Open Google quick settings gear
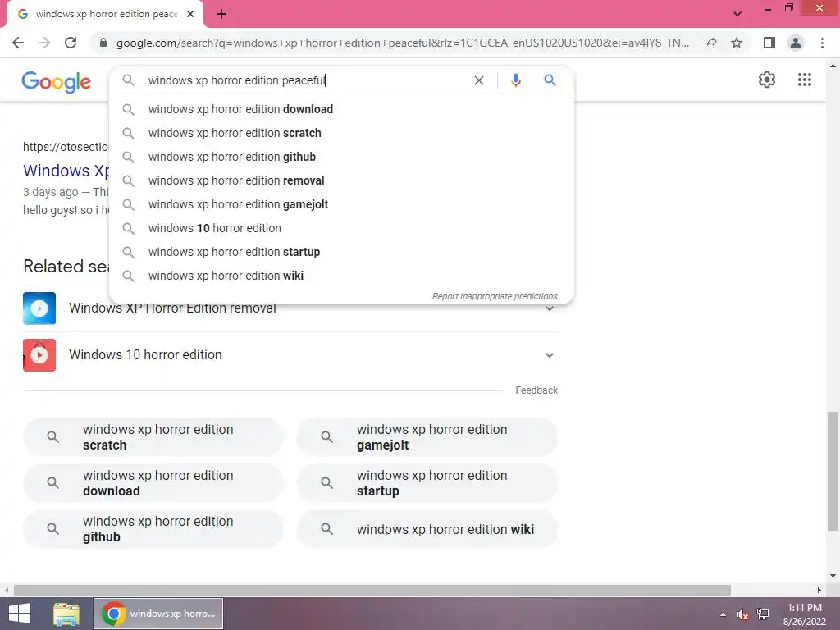This screenshot has width=840, height=630. (767, 80)
